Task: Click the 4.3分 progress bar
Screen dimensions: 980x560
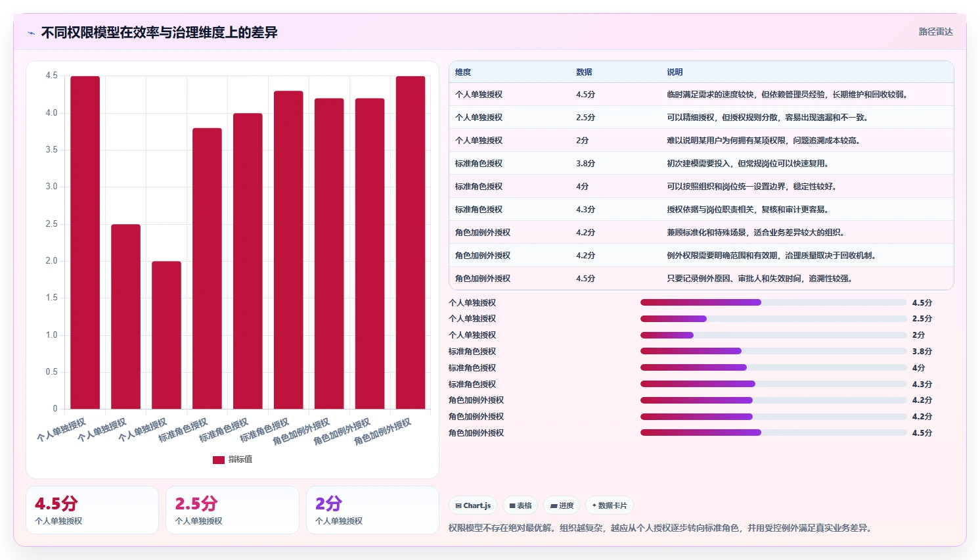Action: (774, 384)
